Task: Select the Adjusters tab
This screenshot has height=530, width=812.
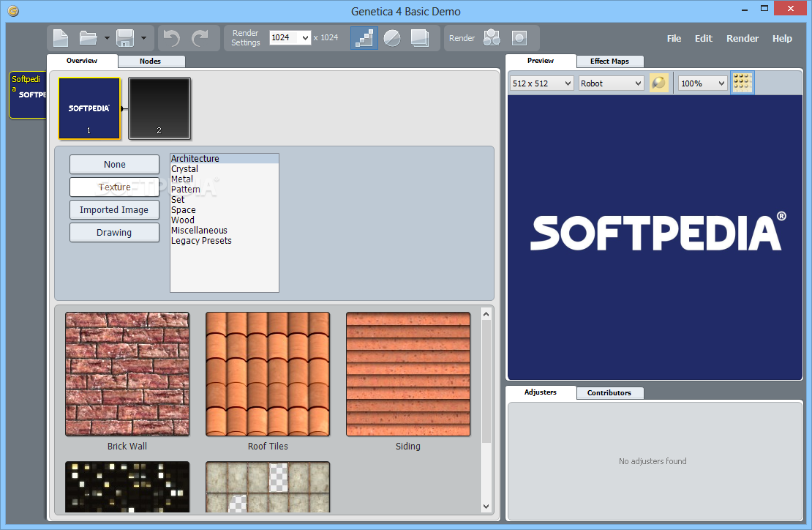Action: [541, 392]
